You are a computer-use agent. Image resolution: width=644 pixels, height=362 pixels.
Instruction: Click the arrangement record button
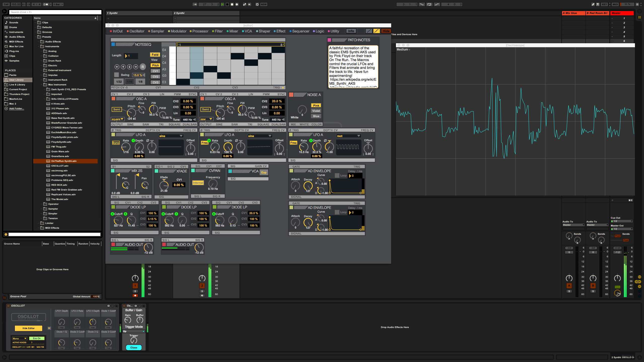point(232,4)
